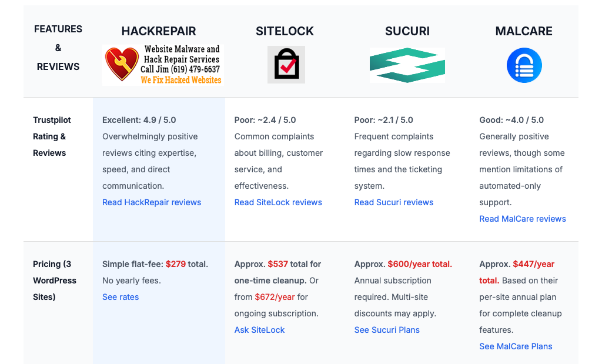Click the HACKREPAIR column heading
602x364 pixels.
click(159, 31)
